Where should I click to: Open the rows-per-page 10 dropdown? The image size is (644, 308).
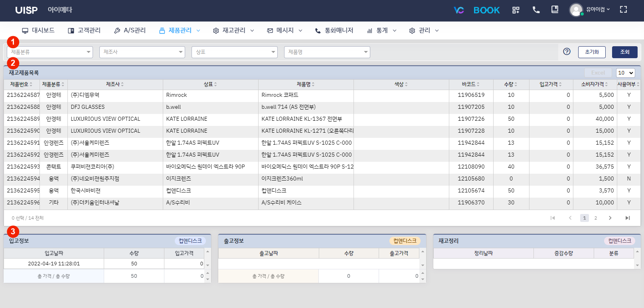[x=626, y=73]
